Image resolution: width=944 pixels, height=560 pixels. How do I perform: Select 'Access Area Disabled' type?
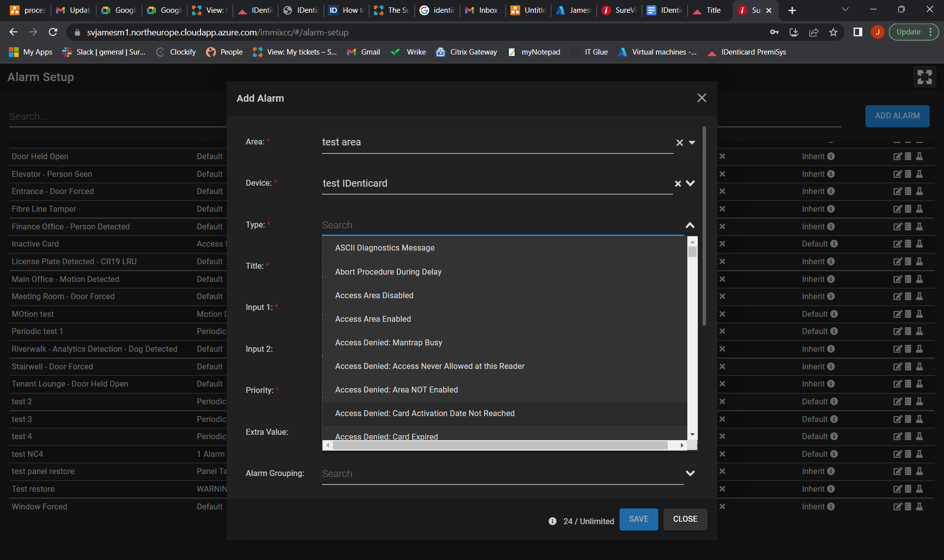point(504,295)
